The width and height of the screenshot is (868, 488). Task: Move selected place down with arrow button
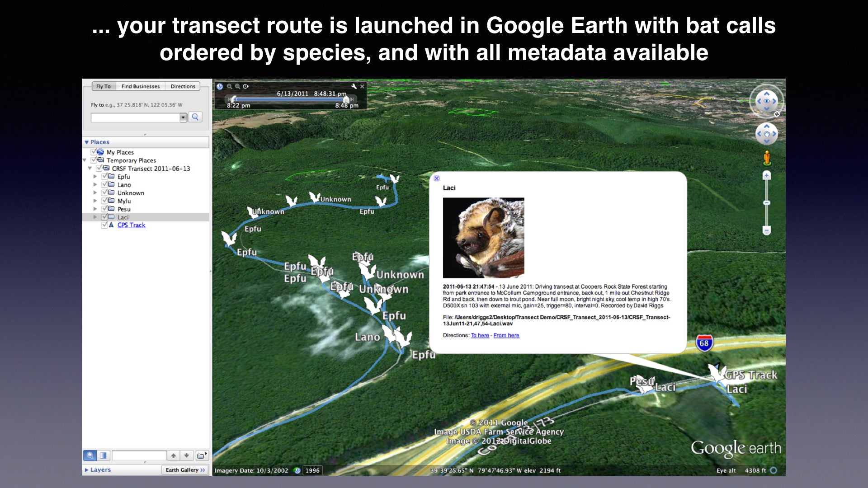(187, 455)
